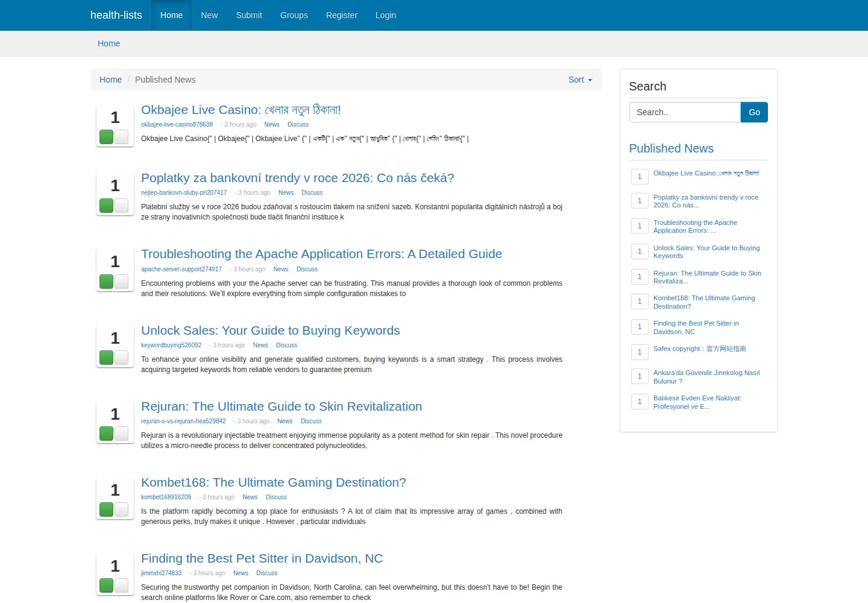Viewport: 868px width, 603px height.
Task: Click the Home link in the gray bar
Action: [109, 43]
